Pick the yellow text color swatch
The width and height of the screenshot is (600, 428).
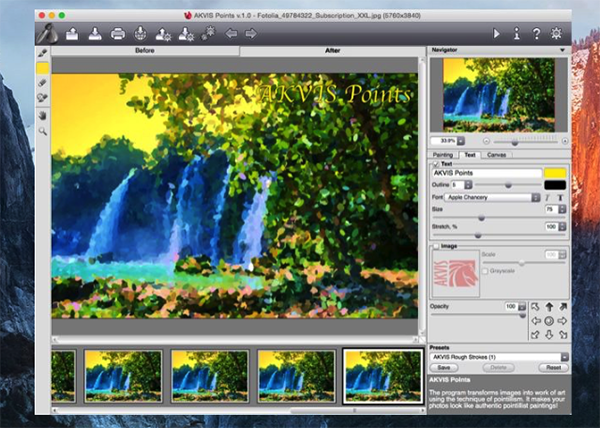[x=555, y=173]
